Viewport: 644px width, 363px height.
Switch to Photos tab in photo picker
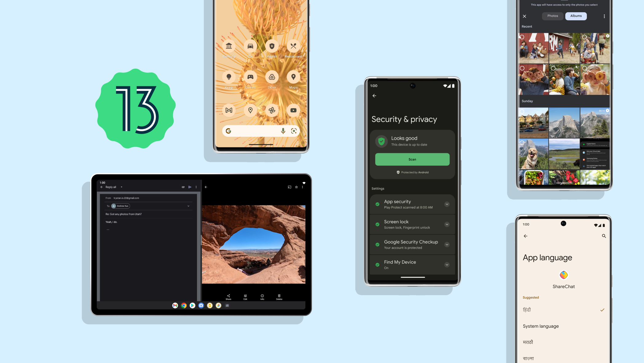[552, 16]
